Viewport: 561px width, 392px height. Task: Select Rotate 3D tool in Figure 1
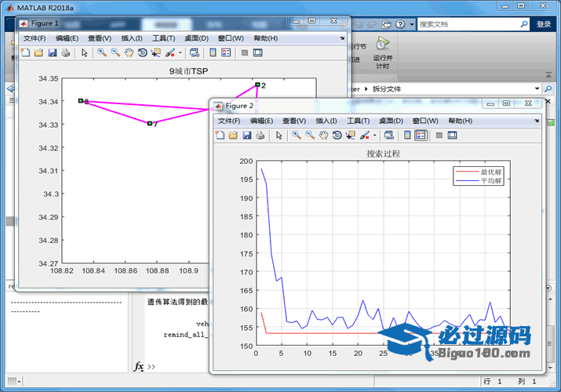pyautogui.click(x=142, y=53)
